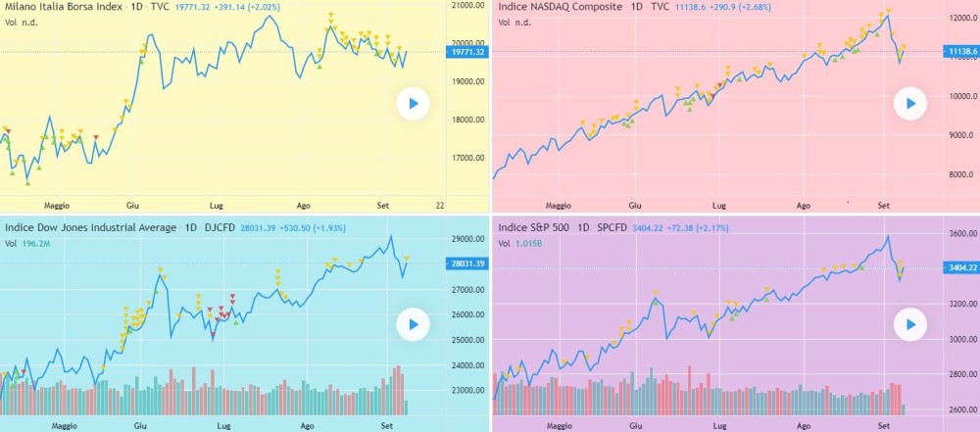This screenshot has height=432, width=980.
Task: Play the NASDAQ Composite chart
Action: click(909, 103)
